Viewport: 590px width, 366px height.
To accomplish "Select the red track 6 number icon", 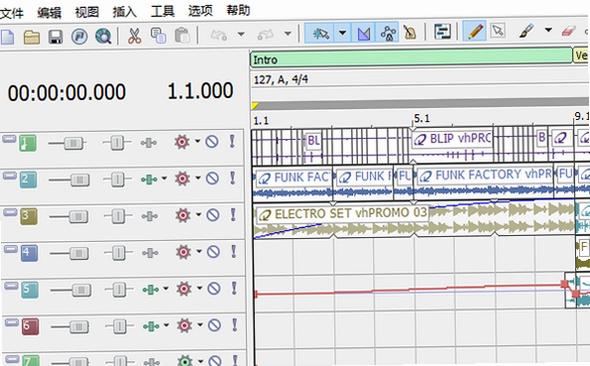I will (30, 327).
